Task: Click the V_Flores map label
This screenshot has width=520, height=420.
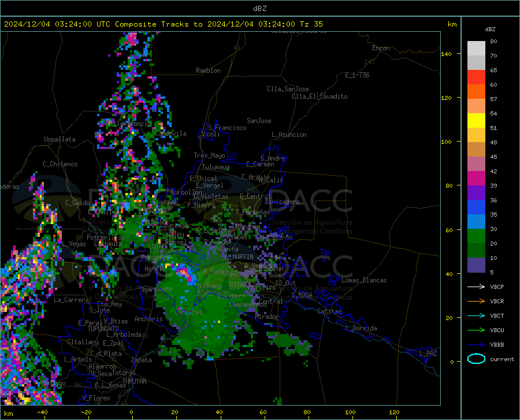Action: tap(96, 398)
